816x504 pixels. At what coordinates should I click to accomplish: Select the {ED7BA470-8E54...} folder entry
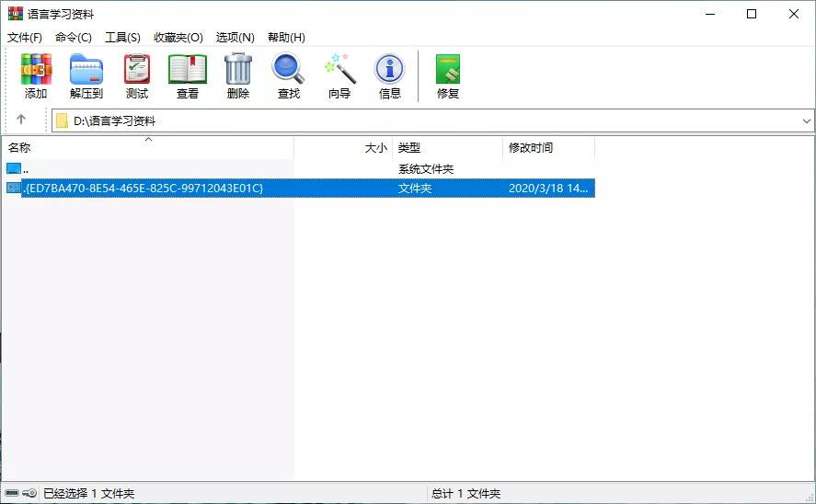tap(144, 189)
